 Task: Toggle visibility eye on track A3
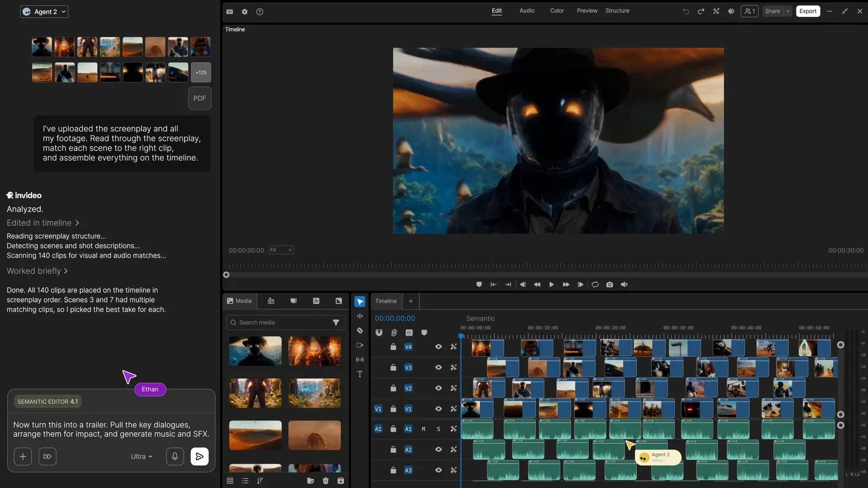tap(438, 470)
